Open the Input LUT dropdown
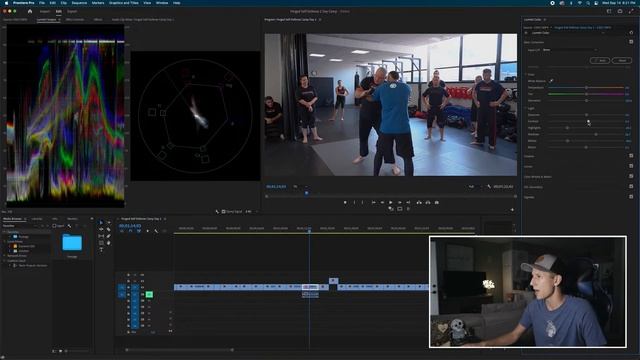The image size is (640, 360). pos(570,50)
